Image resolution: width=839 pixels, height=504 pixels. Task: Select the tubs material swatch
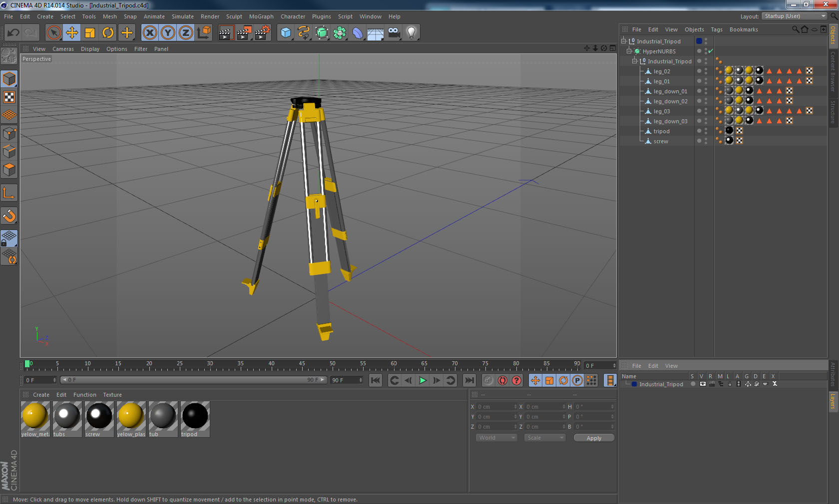tap(67, 419)
